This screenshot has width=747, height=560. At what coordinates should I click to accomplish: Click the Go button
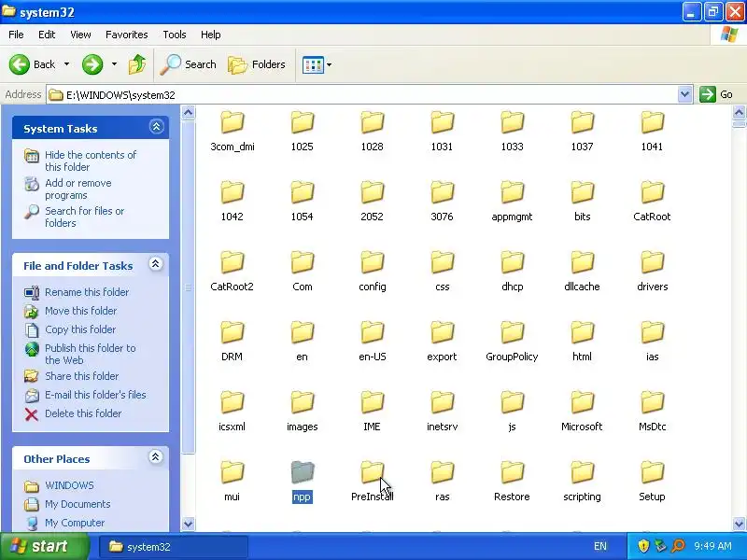716,94
